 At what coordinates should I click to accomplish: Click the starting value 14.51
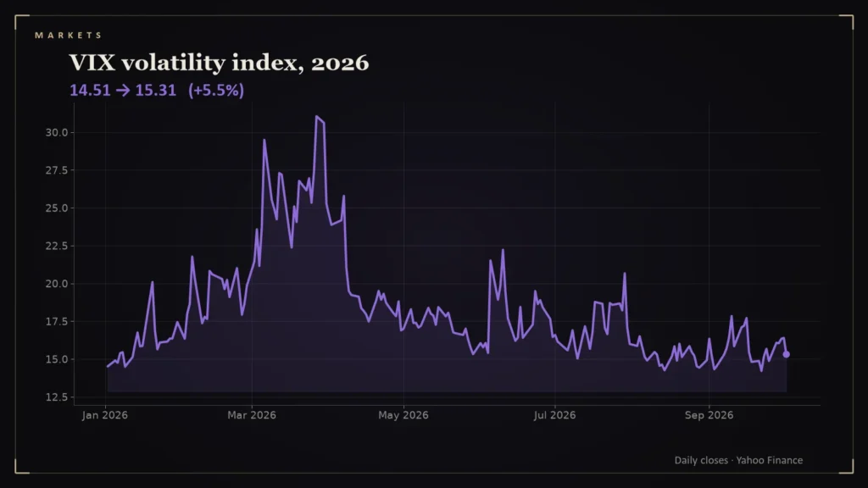(90, 90)
